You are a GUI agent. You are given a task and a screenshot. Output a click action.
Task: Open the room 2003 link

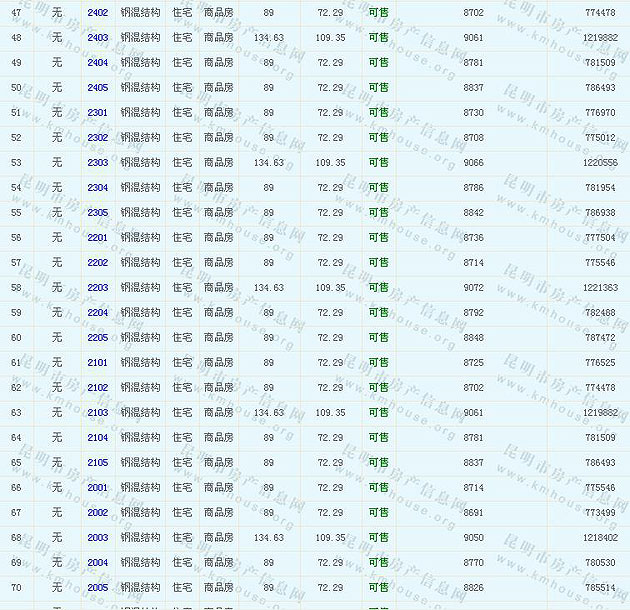pyautogui.click(x=97, y=538)
